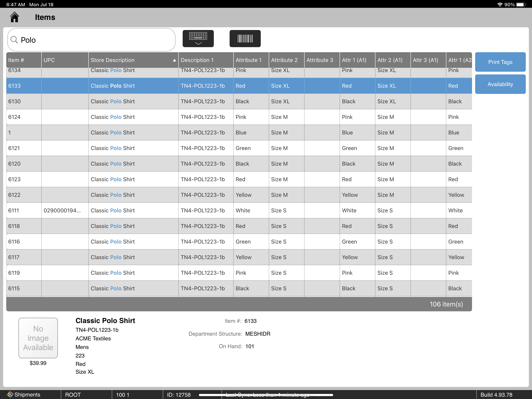The width and height of the screenshot is (532, 399).
Task: Sort by Attribute 2 column header
Action: coord(286,60)
